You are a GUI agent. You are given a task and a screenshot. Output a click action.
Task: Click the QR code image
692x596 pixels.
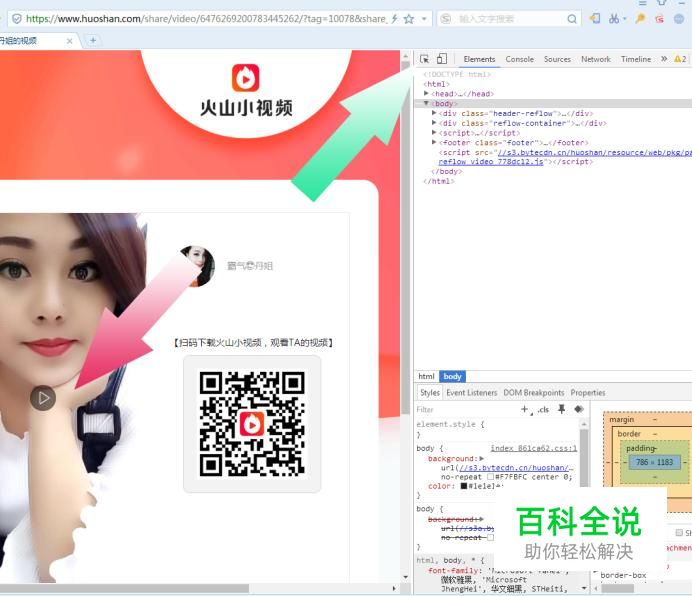coord(252,424)
